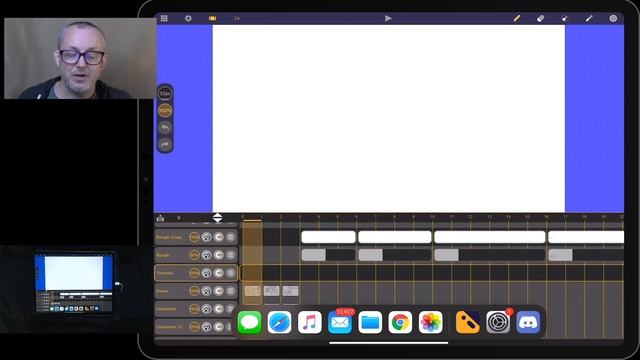Open Safari from the dock
Screen dimensions: 640x360
pos(280,322)
